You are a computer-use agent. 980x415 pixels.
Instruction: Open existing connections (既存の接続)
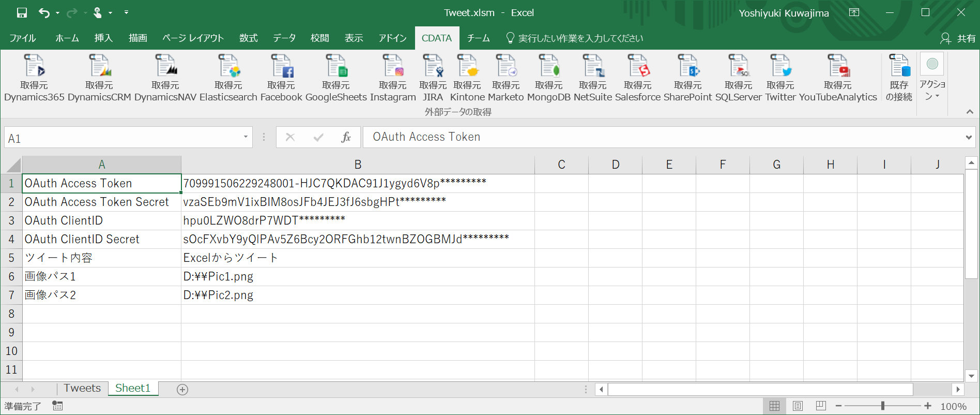[x=899, y=78]
